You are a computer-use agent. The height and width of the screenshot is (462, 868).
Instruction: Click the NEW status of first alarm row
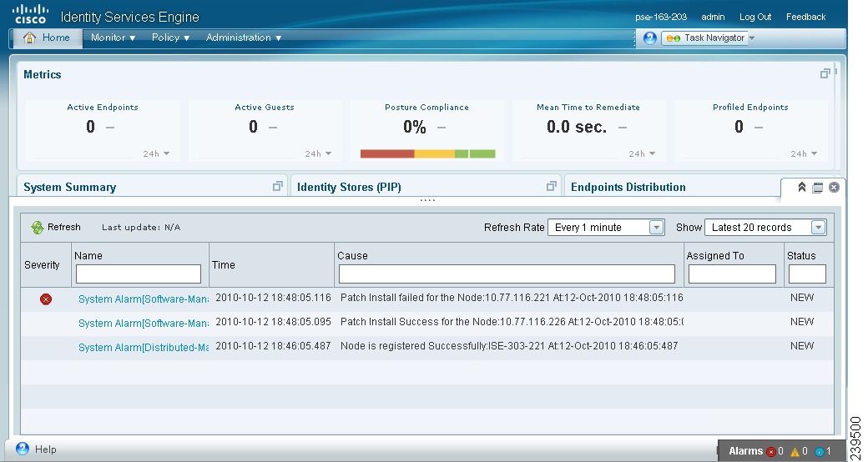coord(802,298)
